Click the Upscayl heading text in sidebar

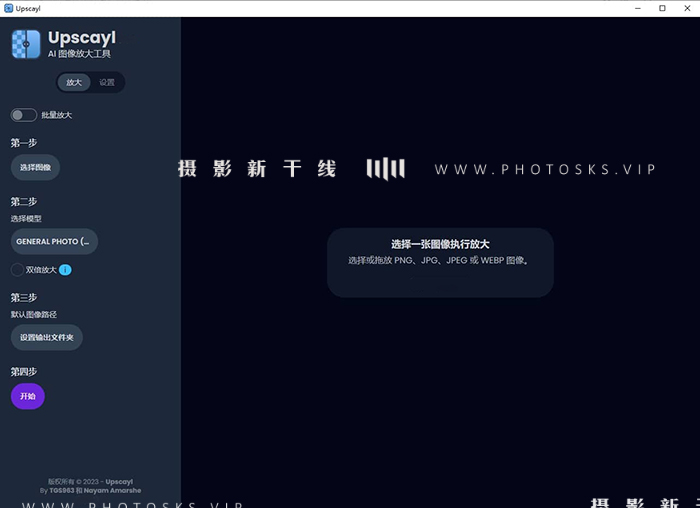tap(82, 38)
